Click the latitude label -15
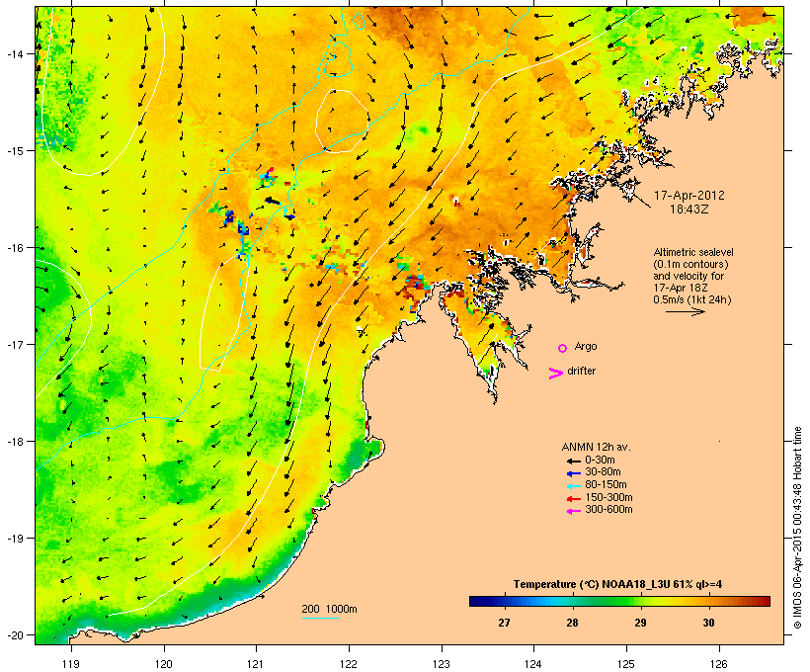The width and height of the screenshot is (810, 672). [16, 151]
